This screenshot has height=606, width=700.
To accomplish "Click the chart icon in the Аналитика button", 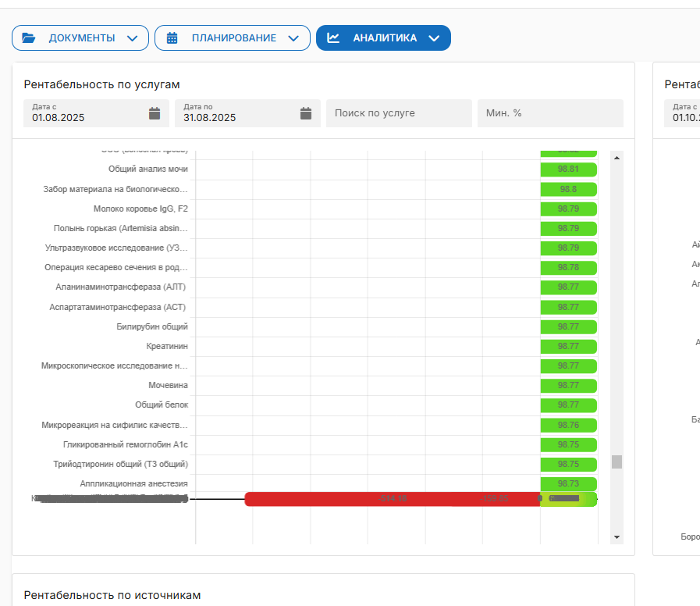I will point(333,37).
